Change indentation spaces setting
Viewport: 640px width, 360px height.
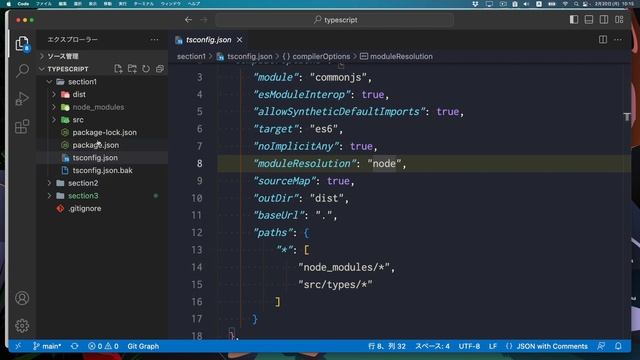(x=432, y=346)
